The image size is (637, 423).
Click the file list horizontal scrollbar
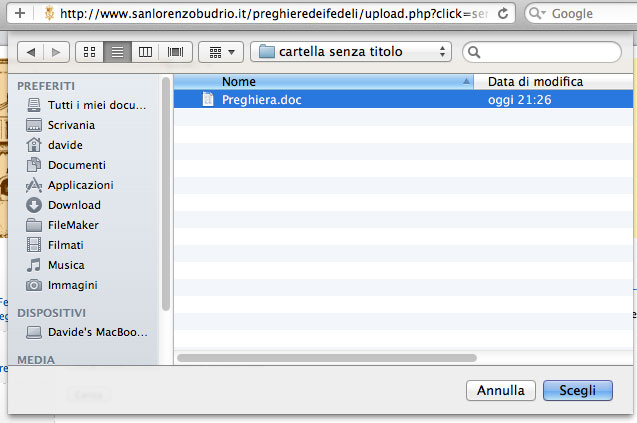pyautogui.click(x=327, y=358)
